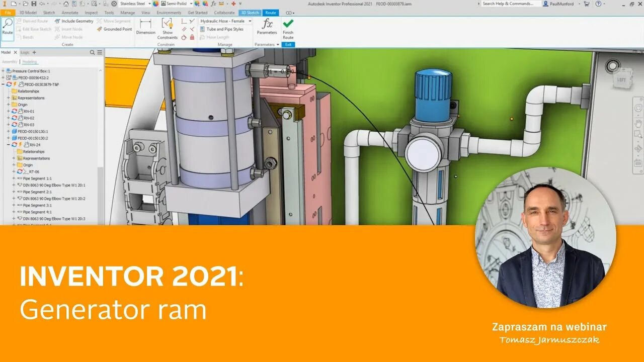Viewport: 644px width, 362px height.
Task: Choose the Grounded Point tool
Action: [114, 29]
